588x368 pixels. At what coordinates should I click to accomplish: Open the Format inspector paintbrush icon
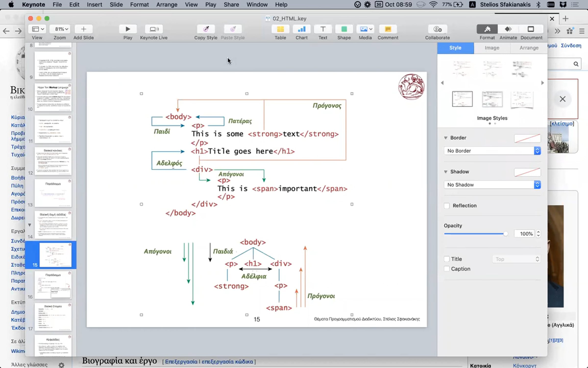tap(487, 29)
